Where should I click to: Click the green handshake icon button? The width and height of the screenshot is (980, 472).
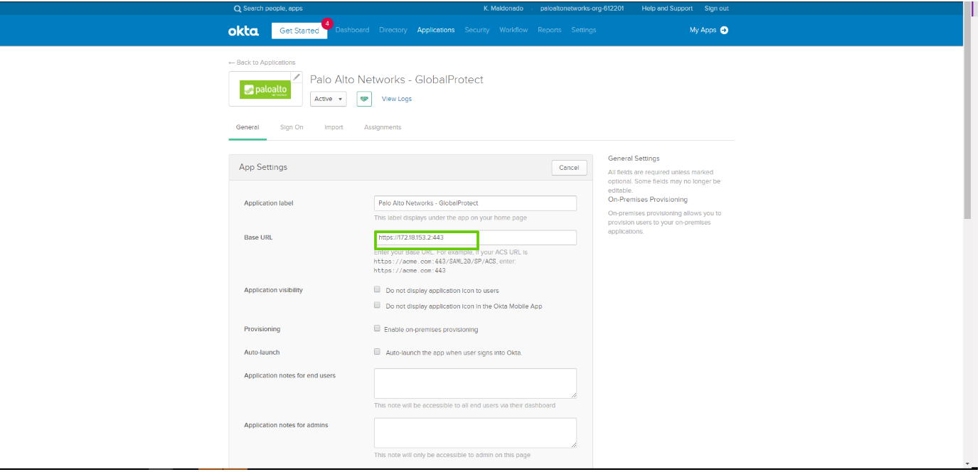(364, 99)
